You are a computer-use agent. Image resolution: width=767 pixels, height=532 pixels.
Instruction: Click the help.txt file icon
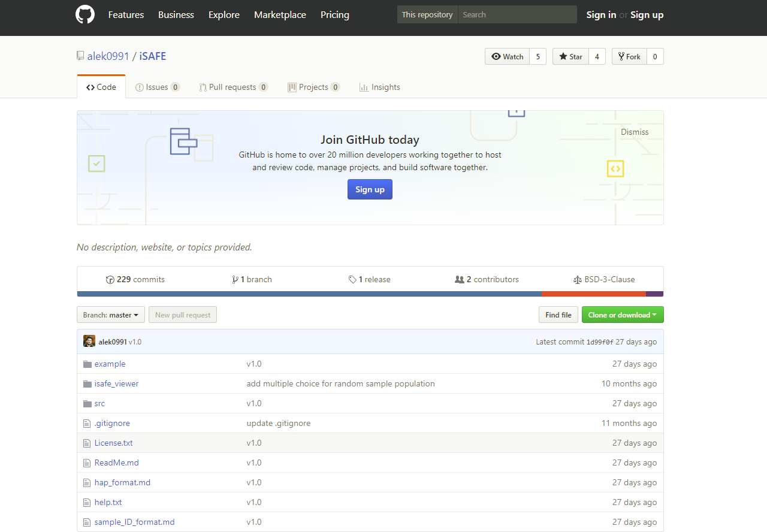point(87,502)
